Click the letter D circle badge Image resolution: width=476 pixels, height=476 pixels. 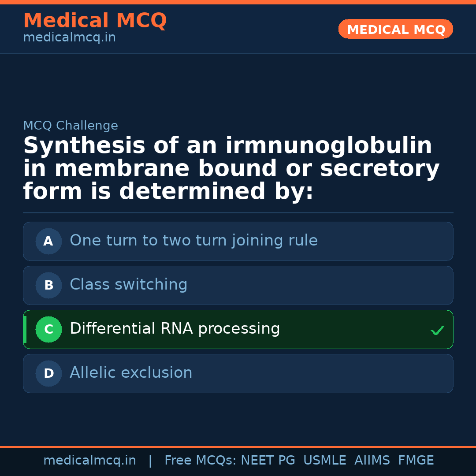click(48, 373)
